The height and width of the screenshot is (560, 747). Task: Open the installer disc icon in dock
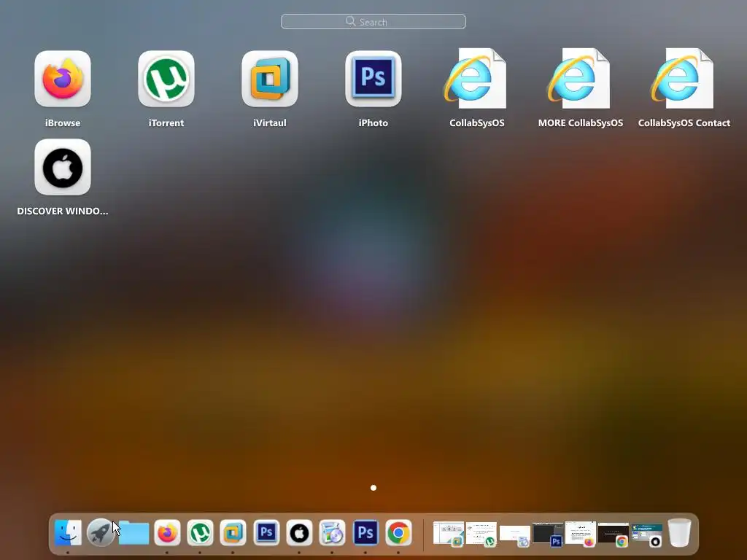tap(332, 532)
